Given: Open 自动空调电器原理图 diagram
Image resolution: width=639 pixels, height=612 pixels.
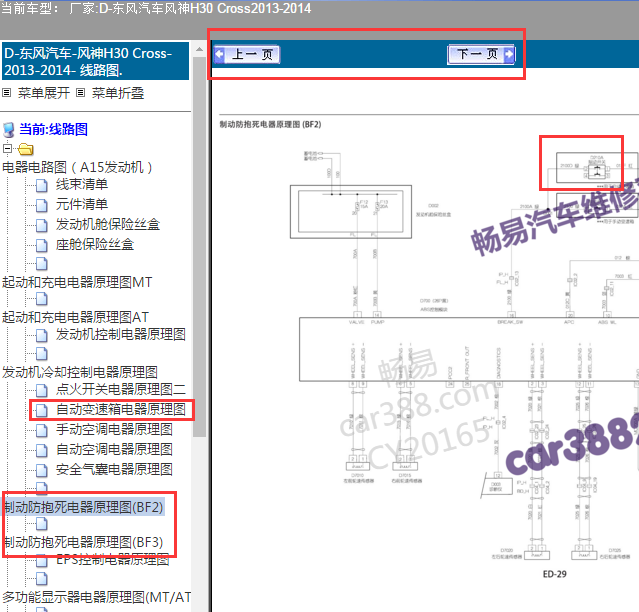Looking at the screenshot, I should 115,449.
